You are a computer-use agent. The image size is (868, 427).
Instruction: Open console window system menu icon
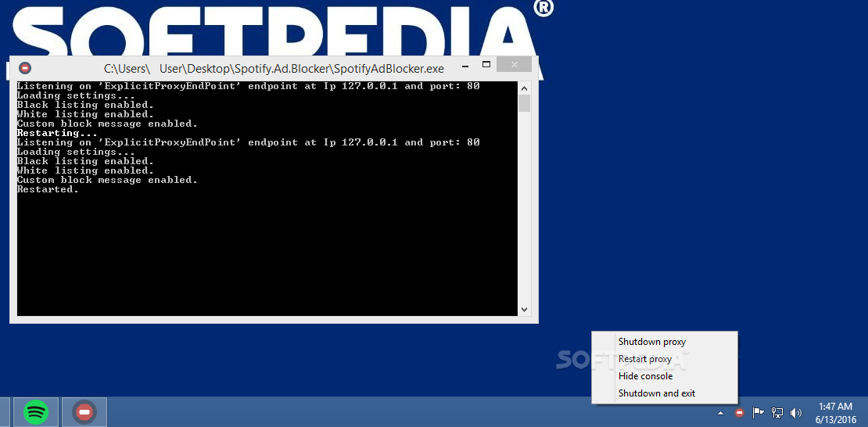click(x=25, y=68)
